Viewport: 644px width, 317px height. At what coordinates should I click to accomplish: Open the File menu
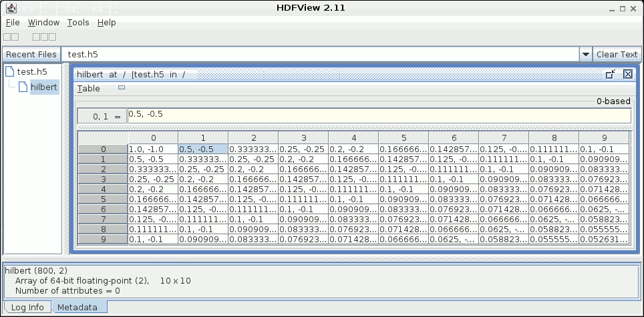coord(13,22)
